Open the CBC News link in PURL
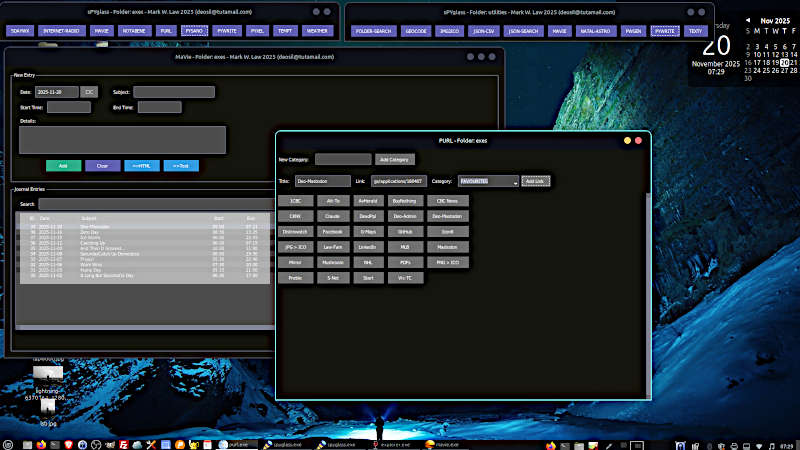800x450 pixels. (x=447, y=201)
